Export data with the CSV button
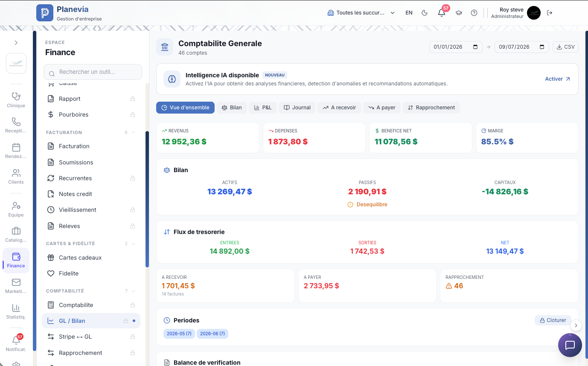The height and width of the screenshot is (366, 588). (x=565, y=47)
